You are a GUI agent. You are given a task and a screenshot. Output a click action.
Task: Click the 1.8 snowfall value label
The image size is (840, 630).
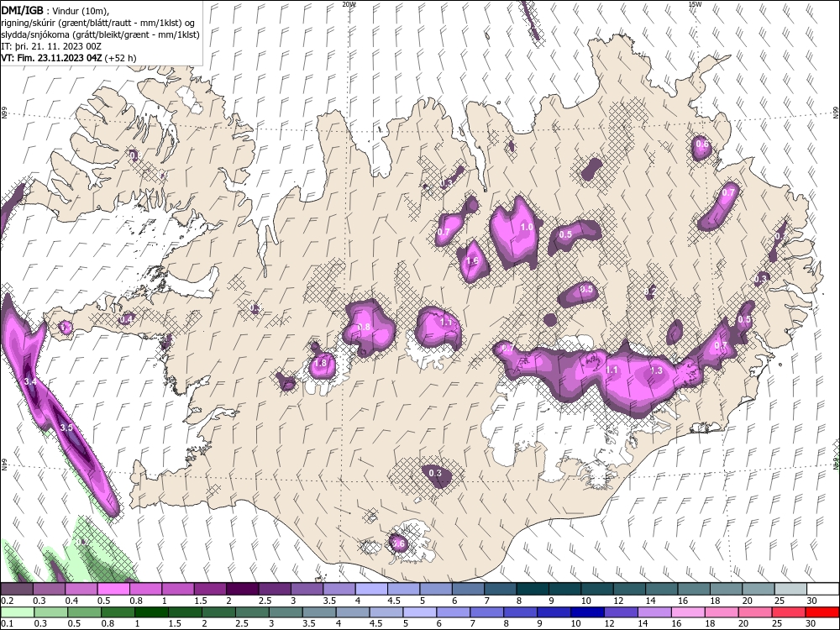(320, 363)
